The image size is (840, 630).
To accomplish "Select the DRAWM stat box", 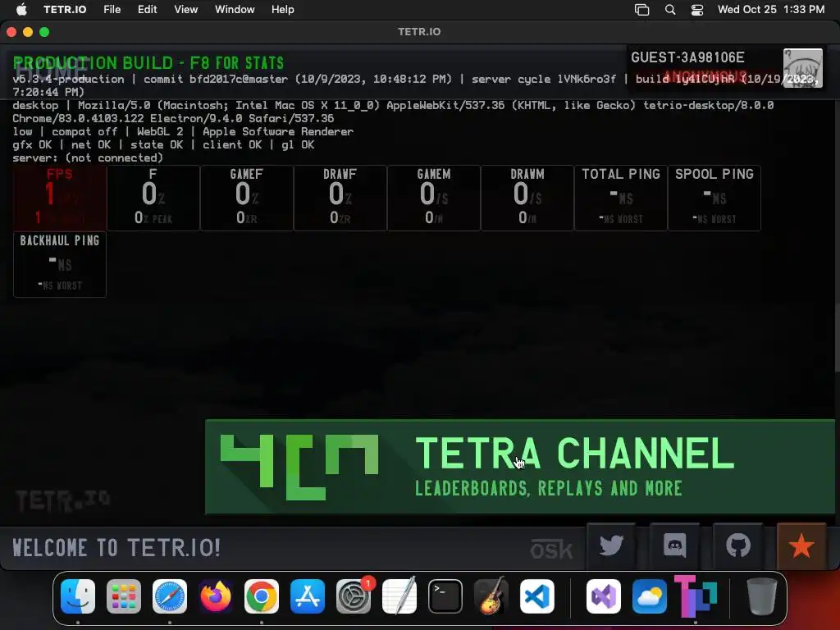I will coord(527,198).
